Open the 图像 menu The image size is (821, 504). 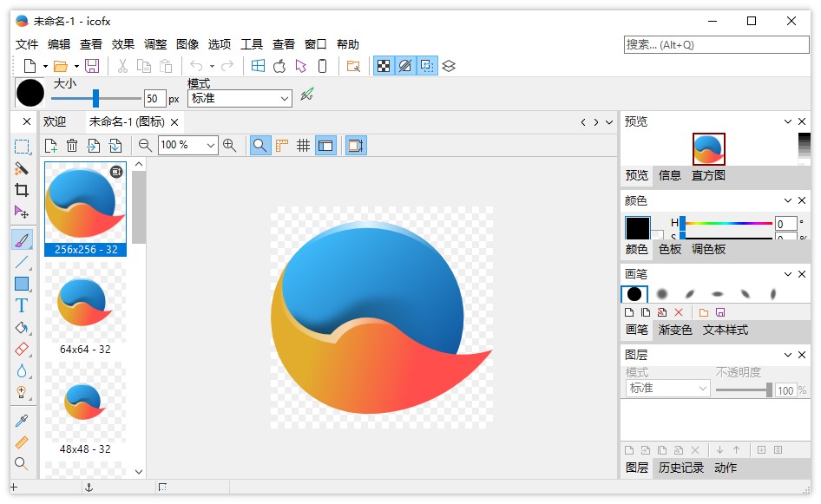188,43
